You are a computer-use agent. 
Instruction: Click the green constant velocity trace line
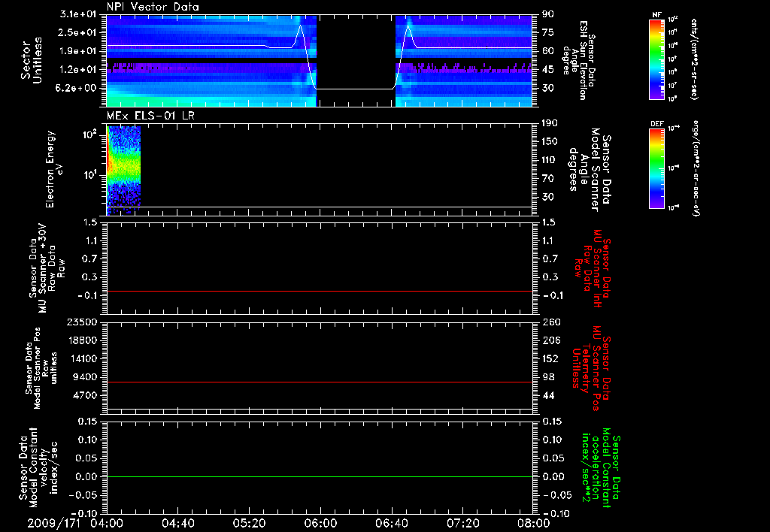(320, 476)
